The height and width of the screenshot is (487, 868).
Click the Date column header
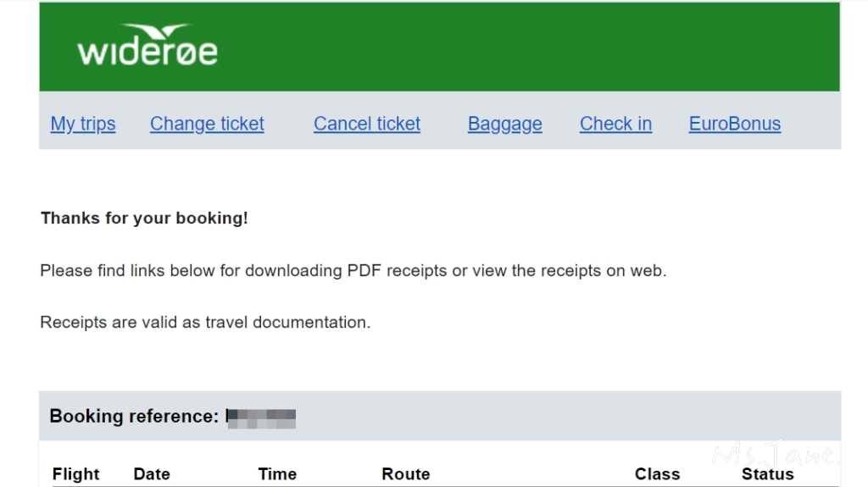click(x=152, y=474)
